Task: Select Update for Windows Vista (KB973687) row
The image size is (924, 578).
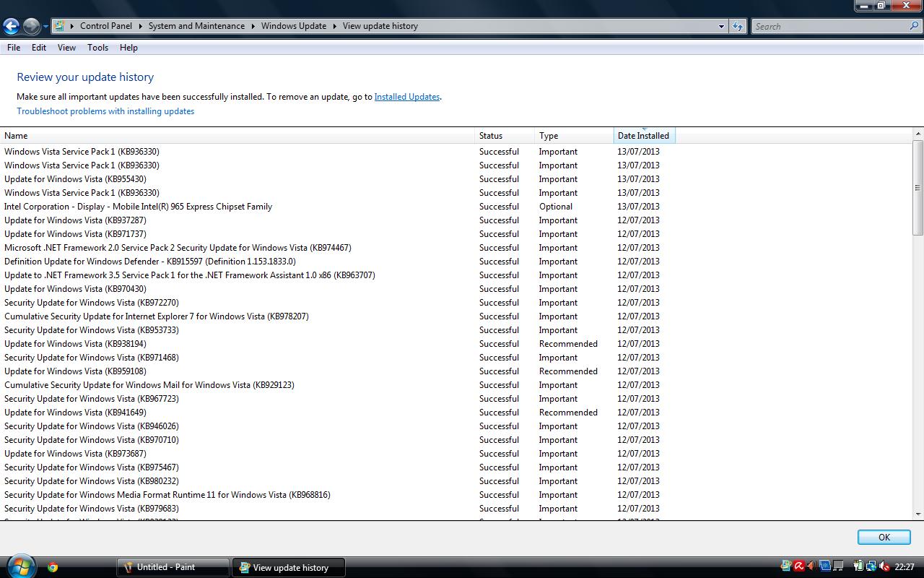Action: 337,454
